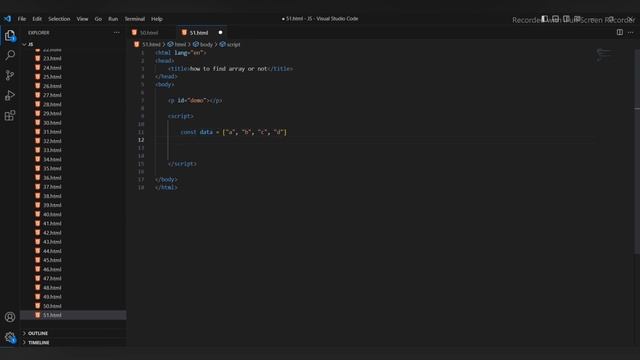Open 42.html in the file tree
Image resolution: width=640 pixels, height=360 pixels.
click(x=52, y=233)
